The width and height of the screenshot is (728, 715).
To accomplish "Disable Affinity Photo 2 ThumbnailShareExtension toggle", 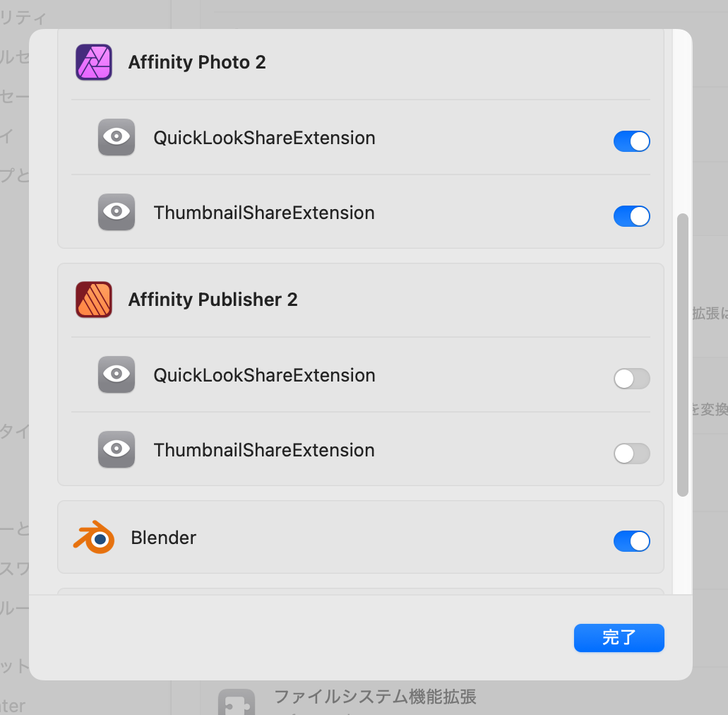I will point(631,216).
